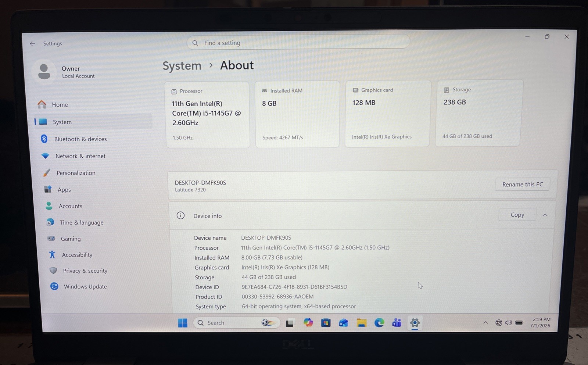
Task: Click the search magnifier in Find a setting
Action: (x=195, y=43)
